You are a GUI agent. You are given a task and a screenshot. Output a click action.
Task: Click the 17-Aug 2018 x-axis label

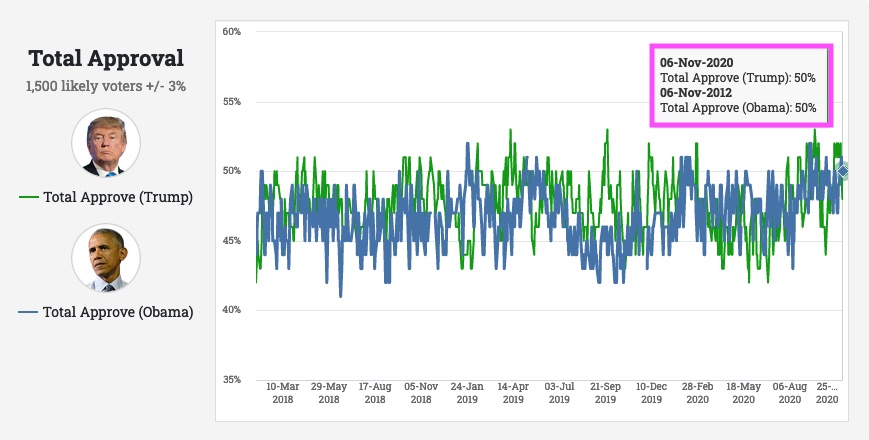pos(375,393)
